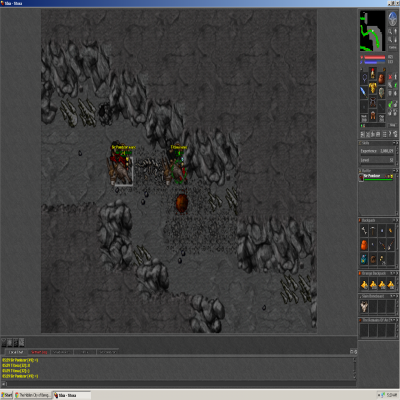Click the automap minimap display
The image size is (400, 400).
coord(372,31)
